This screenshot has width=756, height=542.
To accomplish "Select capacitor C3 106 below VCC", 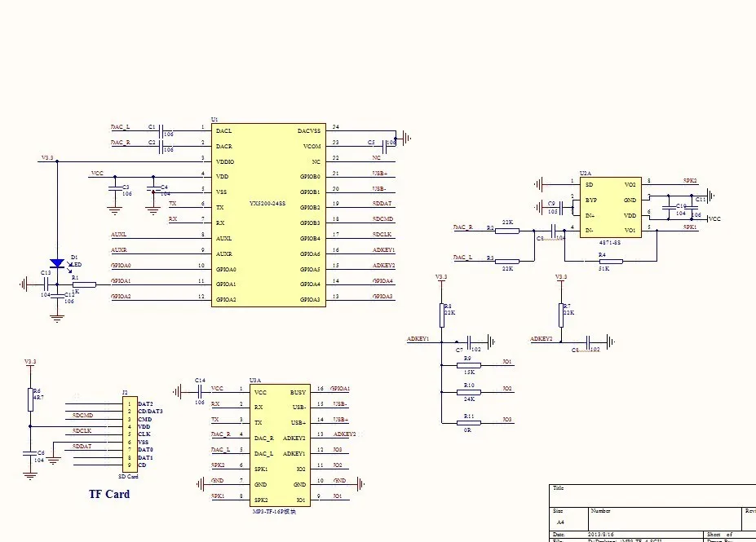I will tap(115, 189).
